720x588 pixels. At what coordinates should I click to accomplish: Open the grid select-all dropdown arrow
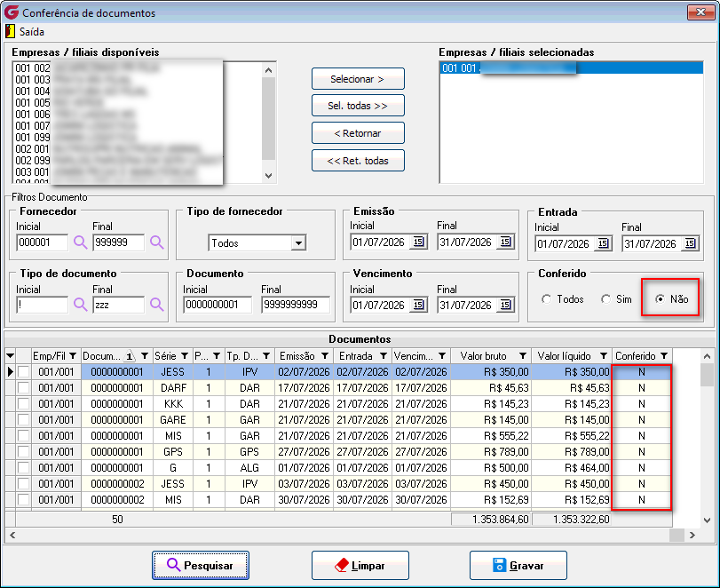point(10,356)
